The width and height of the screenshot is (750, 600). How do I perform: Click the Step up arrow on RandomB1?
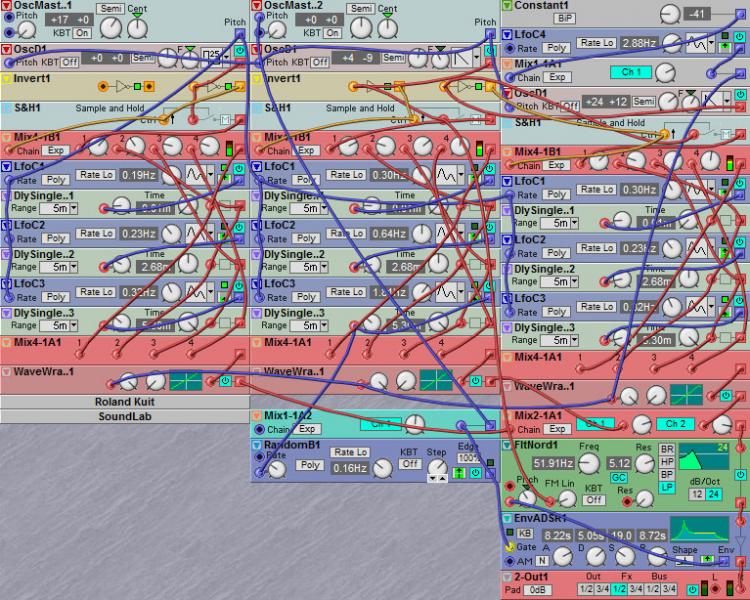(x=442, y=478)
